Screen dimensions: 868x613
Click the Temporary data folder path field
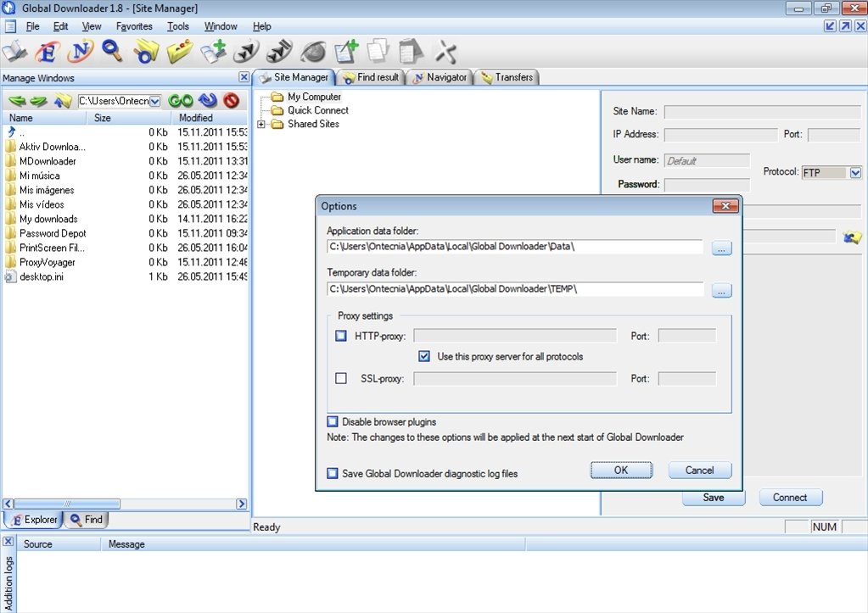click(515, 289)
